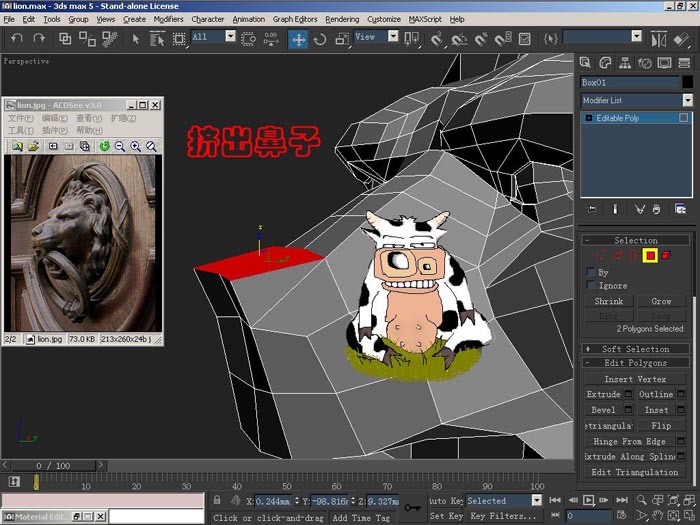The width and height of the screenshot is (700, 525).
Task: Open the Modifier List dropdown
Action: click(688, 100)
